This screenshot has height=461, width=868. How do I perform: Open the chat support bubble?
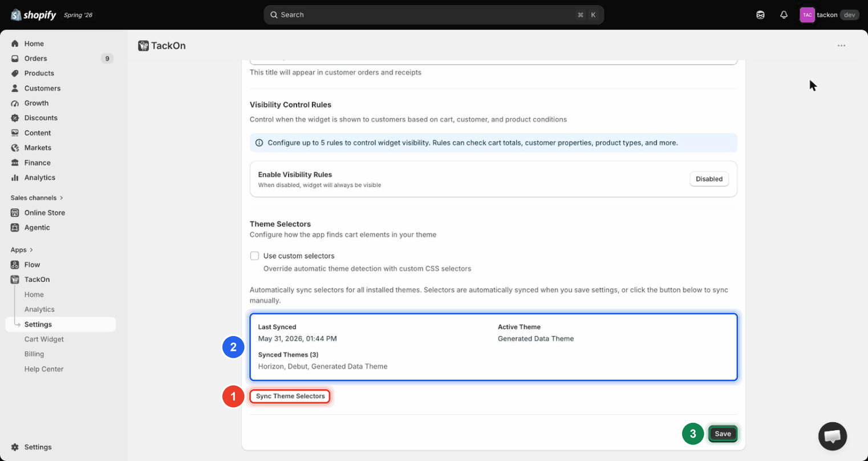pyautogui.click(x=833, y=436)
